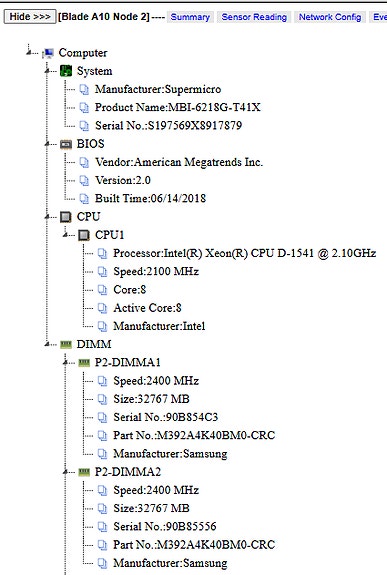Image resolution: width=387 pixels, height=575 pixels.
Task: Click document icon beside Product Name row
Action: (x=84, y=107)
